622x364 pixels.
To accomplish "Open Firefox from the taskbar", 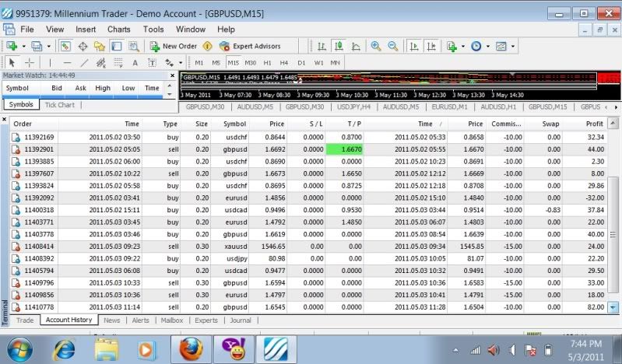I will pos(192,349).
